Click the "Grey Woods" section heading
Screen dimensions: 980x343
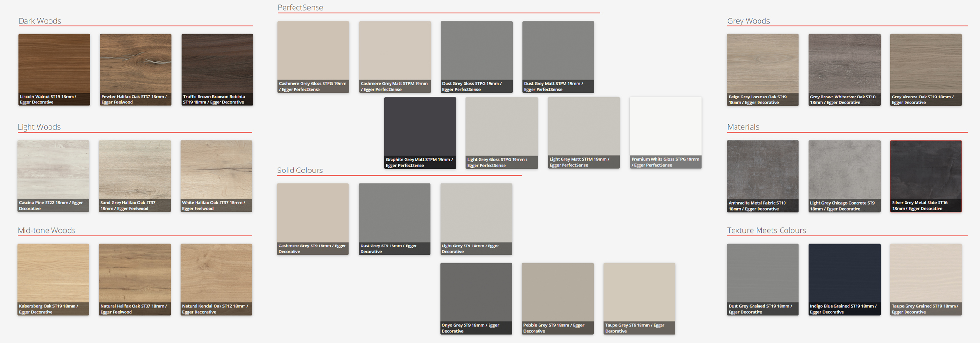tap(748, 21)
